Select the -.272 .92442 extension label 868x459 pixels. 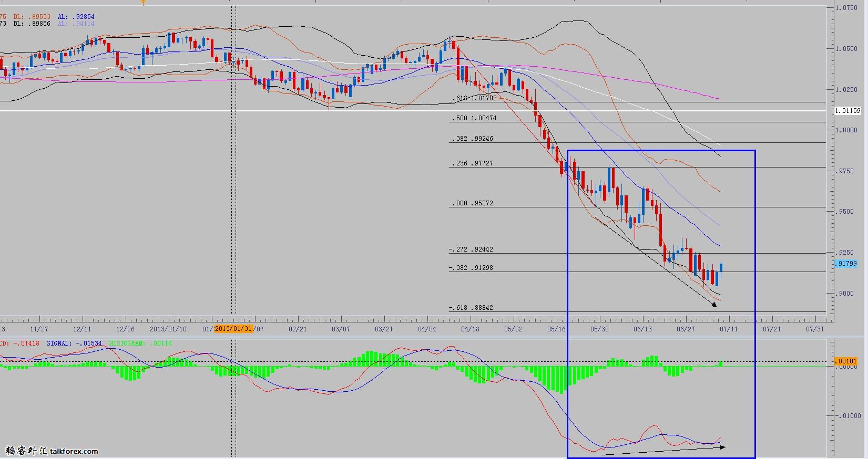[x=471, y=249]
